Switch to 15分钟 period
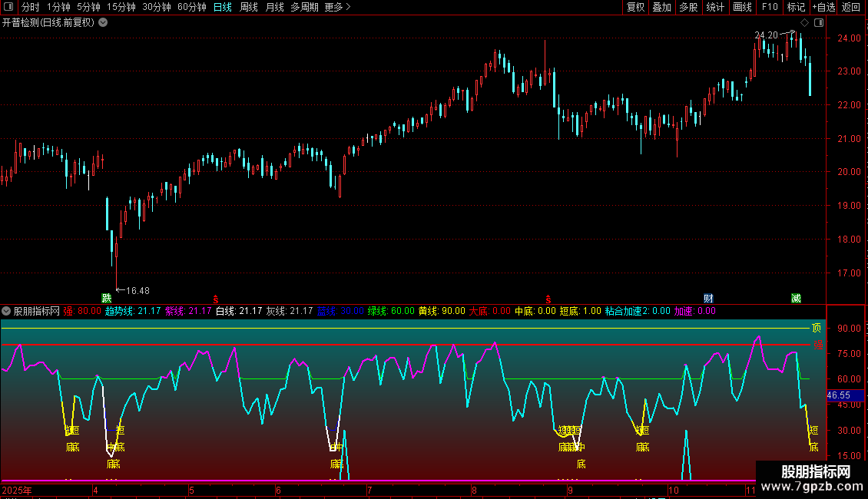868x499 pixels. 121,7
